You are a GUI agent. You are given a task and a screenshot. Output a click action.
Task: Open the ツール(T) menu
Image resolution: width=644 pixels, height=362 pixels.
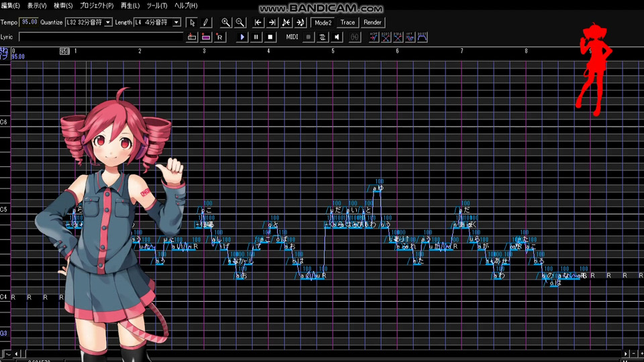tap(157, 5)
